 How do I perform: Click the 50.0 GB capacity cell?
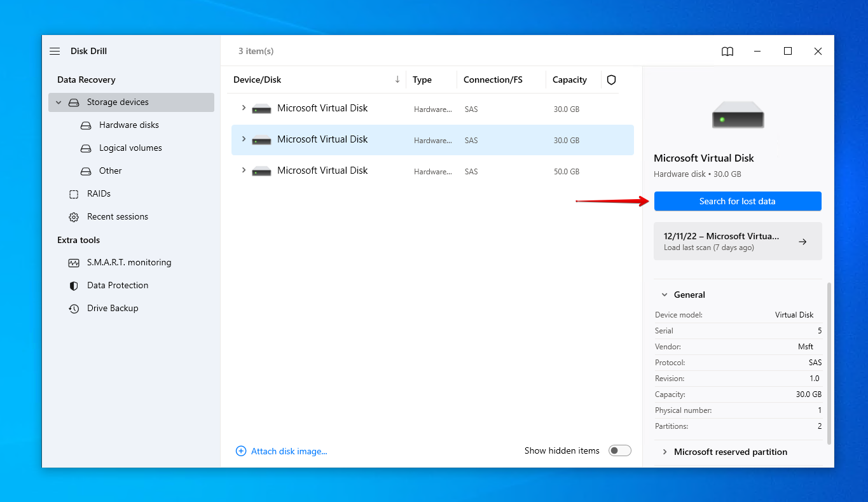coord(567,172)
